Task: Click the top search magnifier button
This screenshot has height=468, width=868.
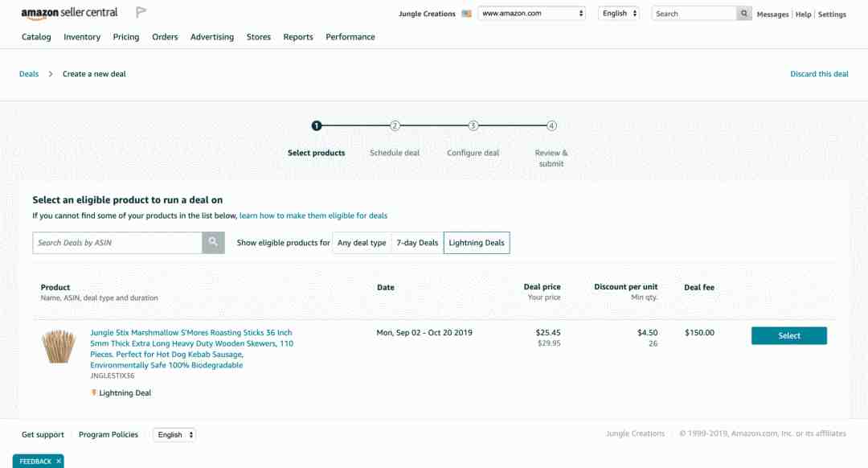Action: pyautogui.click(x=744, y=14)
